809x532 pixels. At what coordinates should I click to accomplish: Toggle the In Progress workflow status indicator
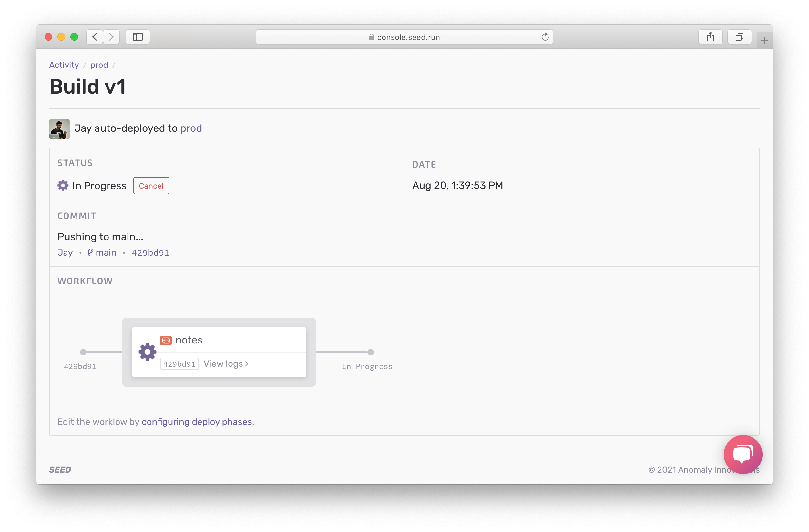[369, 352]
